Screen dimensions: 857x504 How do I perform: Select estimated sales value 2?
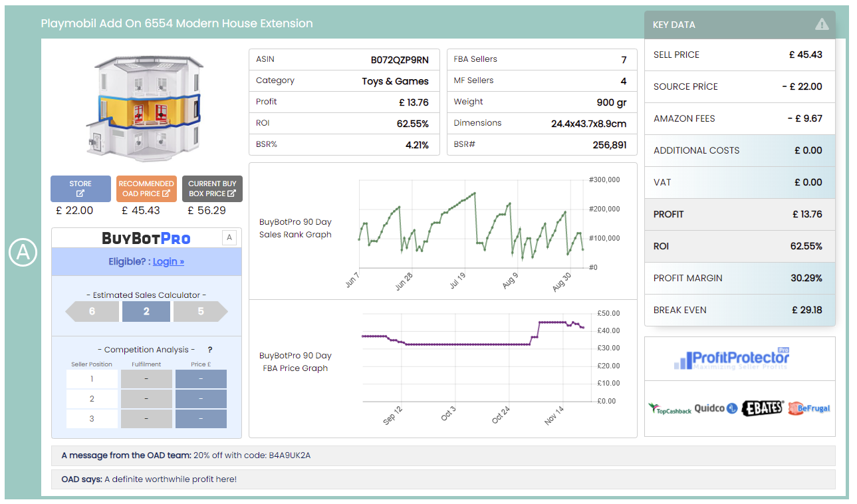tap(146, 311)
